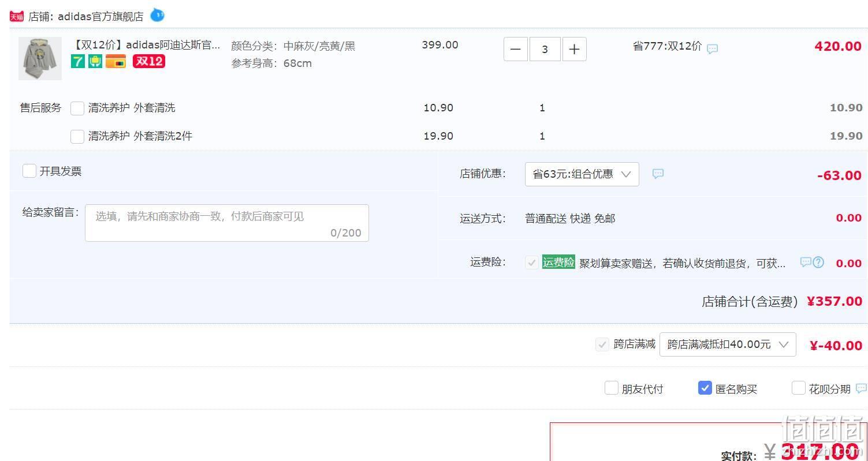
Task: Enable 清洗养护 外套清洗2件 service checkbox
Action: (x=77, y=136)
